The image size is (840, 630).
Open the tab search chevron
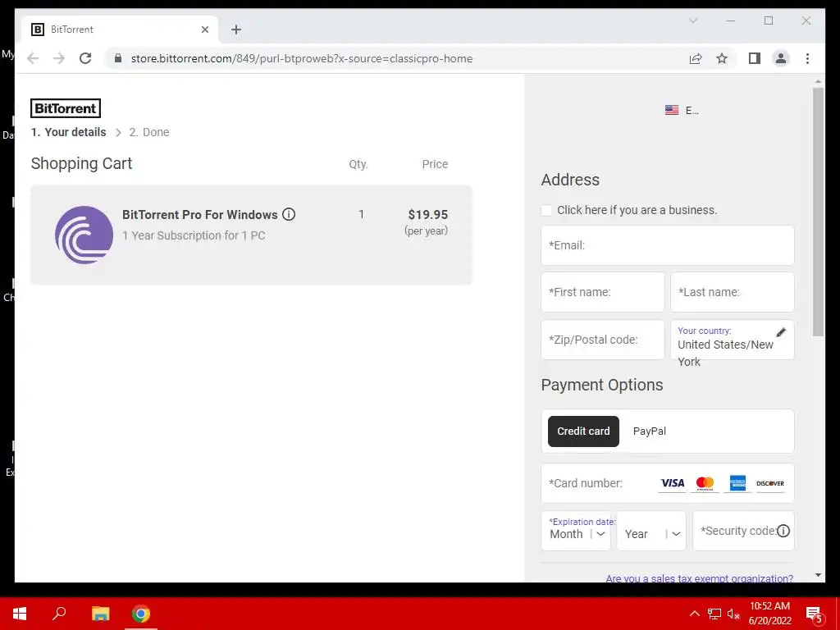point(692,21)
